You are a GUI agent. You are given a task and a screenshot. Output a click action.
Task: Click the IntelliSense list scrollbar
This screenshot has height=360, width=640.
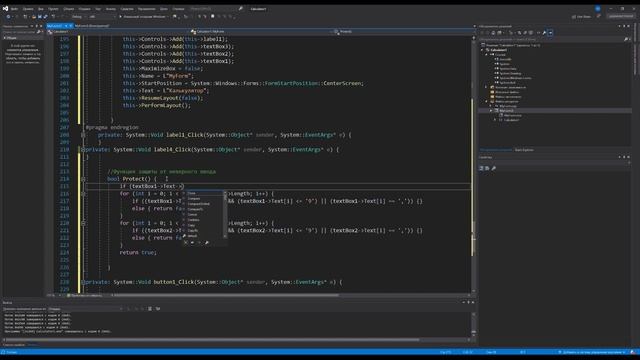[225, 214]
